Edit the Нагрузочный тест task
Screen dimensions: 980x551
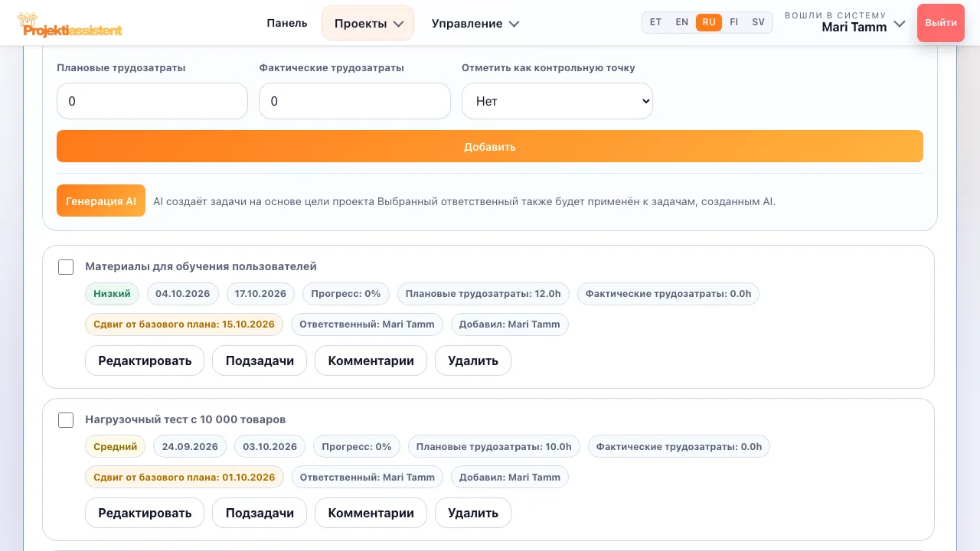145,514
